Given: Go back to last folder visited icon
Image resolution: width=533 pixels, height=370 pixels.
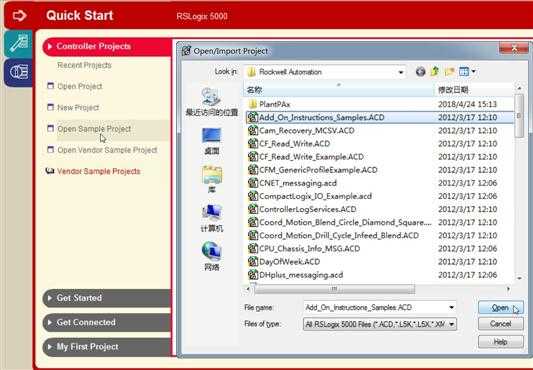Looking at the screenshot, I should coord(420,72).
